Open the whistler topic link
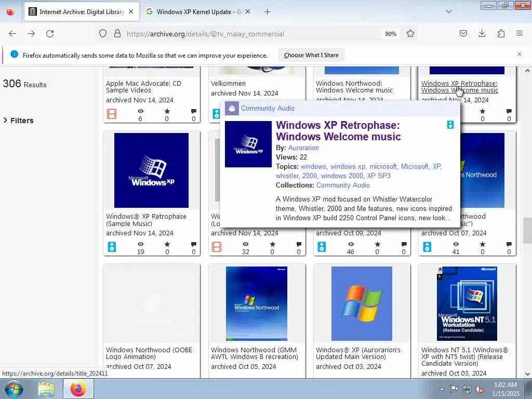Screen dimensions: 532x399 (287, 176)
